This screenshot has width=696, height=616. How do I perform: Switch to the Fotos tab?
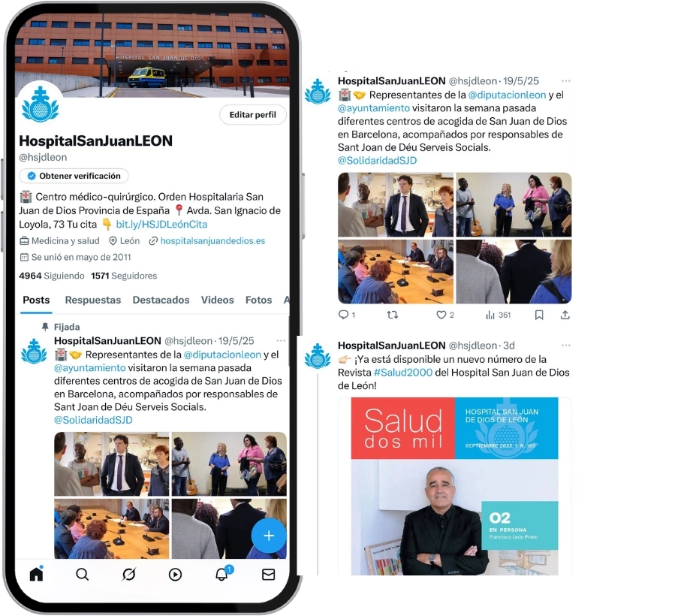258,300
